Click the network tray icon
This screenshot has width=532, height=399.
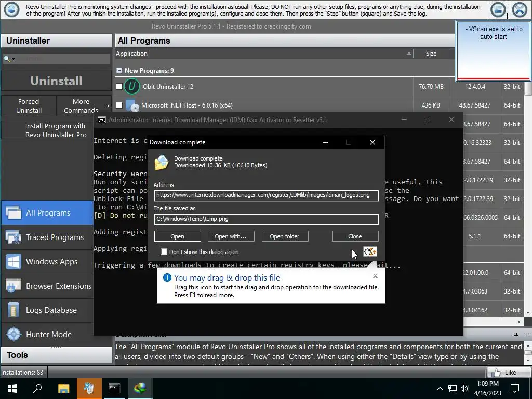tap(453, 389)
